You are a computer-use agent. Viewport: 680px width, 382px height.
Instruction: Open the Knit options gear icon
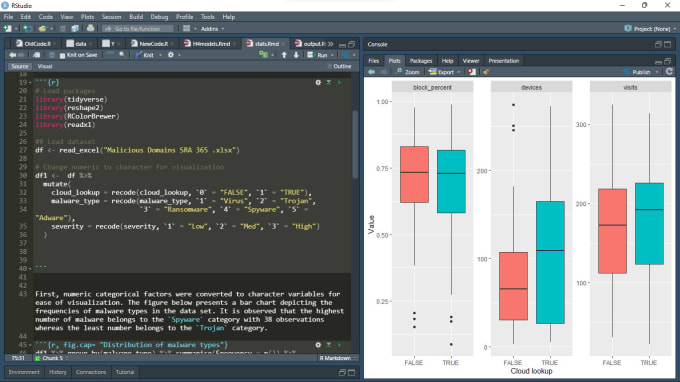[171, 55]
